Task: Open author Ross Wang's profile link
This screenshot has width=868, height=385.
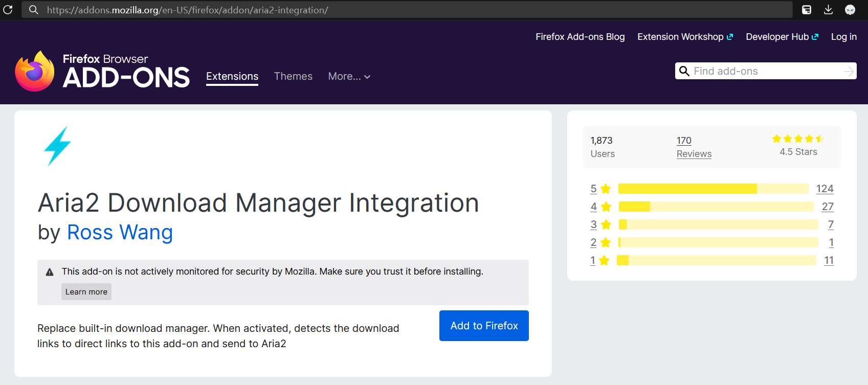Action: click(120, 233)
